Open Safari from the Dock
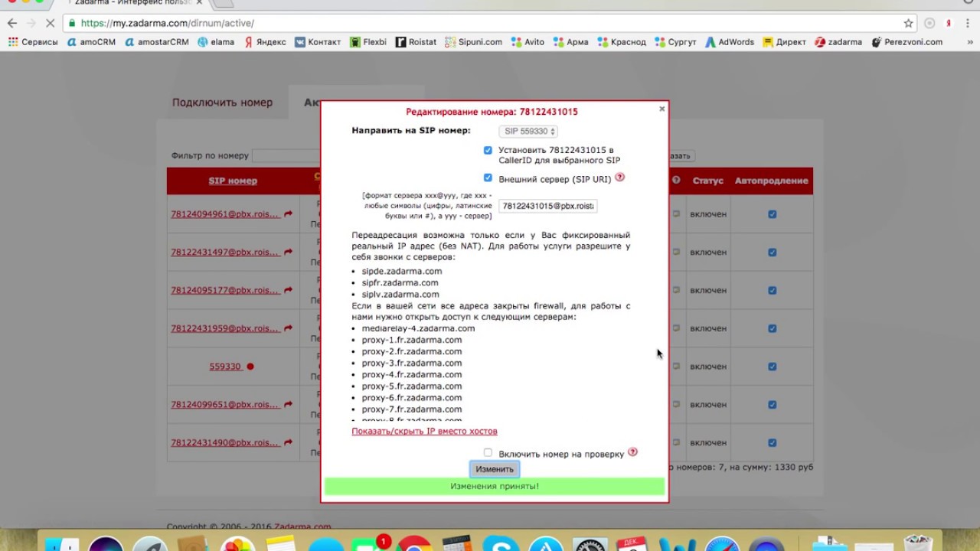Screen dimensions: 980x551 tap(721, 545)
